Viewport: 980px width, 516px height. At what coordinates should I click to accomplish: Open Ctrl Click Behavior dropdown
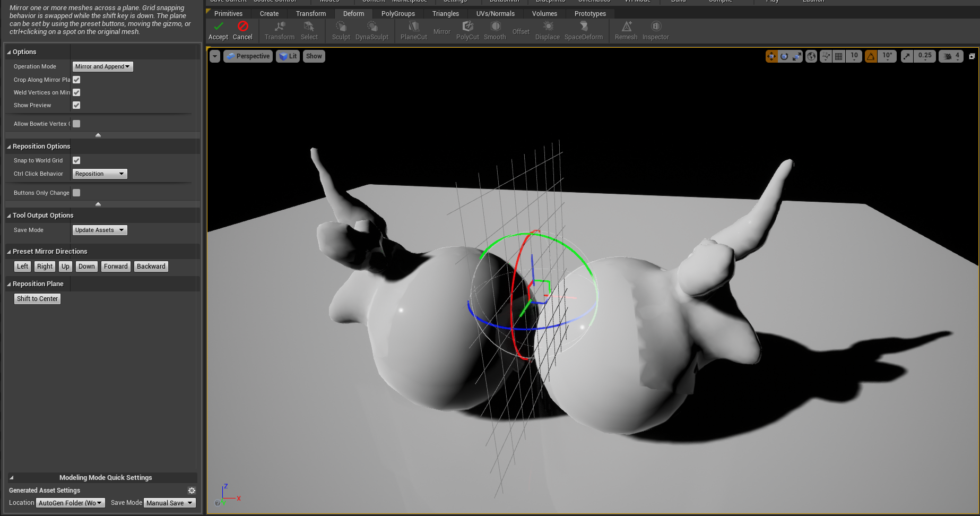pyautogui.click(x=100, y=174)
